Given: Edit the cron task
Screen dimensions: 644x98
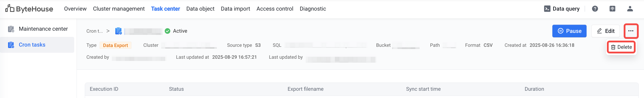Looking at the screenshot, I should (605, 31).
